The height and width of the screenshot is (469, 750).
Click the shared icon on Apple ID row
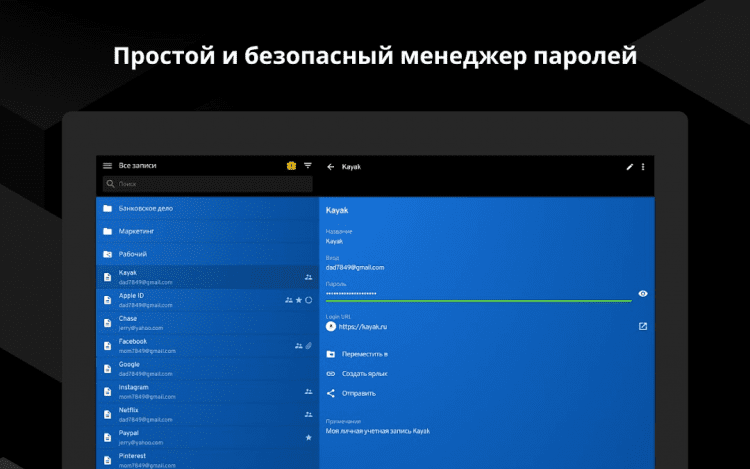pyautogui.click(x=288, y=300)
